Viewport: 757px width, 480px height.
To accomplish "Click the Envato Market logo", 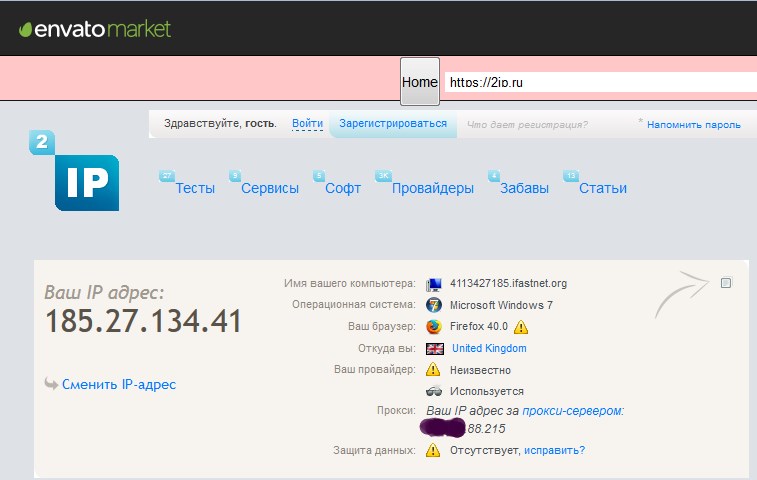I will tap(95, 29).
